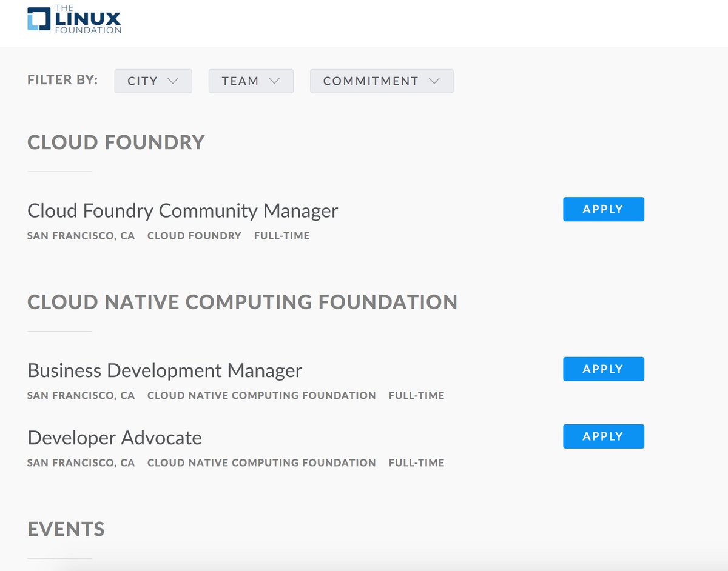
Task: Click 'San Francisco, CA' under Community Manager
Action: (81, 236)
